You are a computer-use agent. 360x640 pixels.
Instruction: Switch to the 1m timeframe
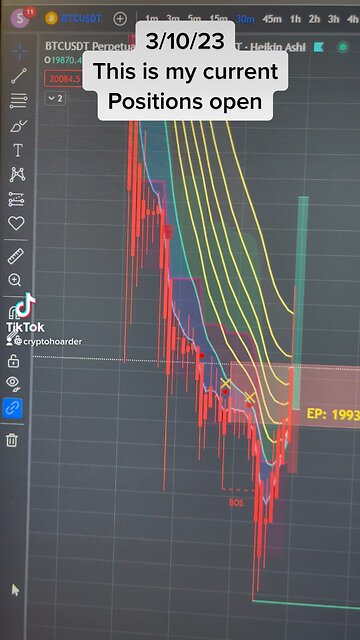[151, 19]
